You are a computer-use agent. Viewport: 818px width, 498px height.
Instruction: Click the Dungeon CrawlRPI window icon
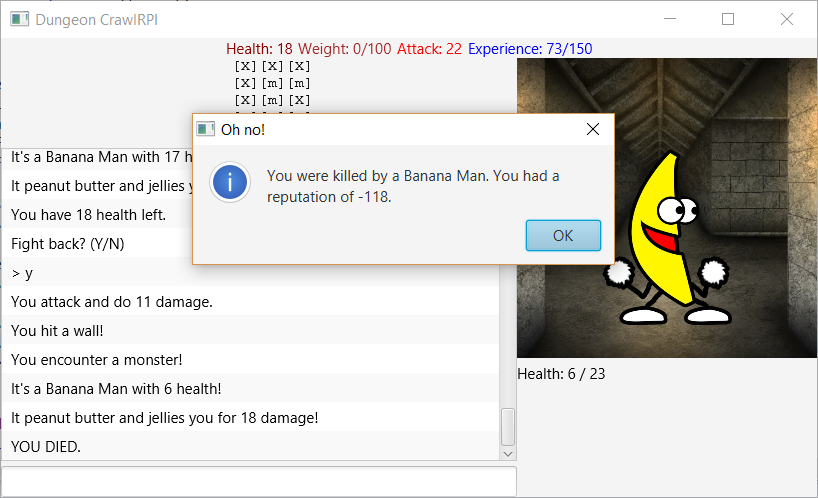19,19
